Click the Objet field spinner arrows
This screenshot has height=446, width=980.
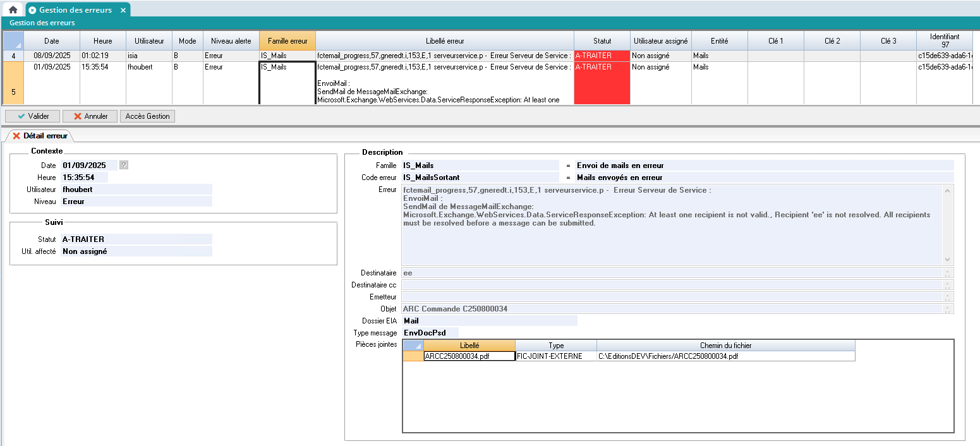click(x=947, y=309)
